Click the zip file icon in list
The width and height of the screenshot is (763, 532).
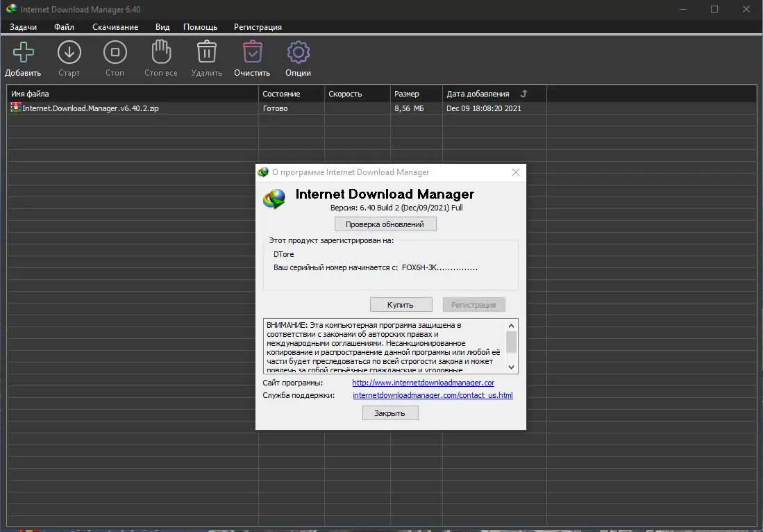(16, 108)
